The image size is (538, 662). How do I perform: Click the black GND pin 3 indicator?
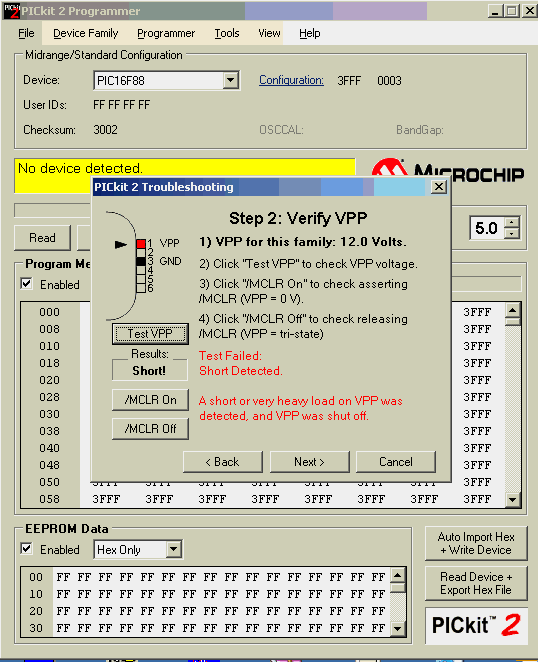(141, 262)
